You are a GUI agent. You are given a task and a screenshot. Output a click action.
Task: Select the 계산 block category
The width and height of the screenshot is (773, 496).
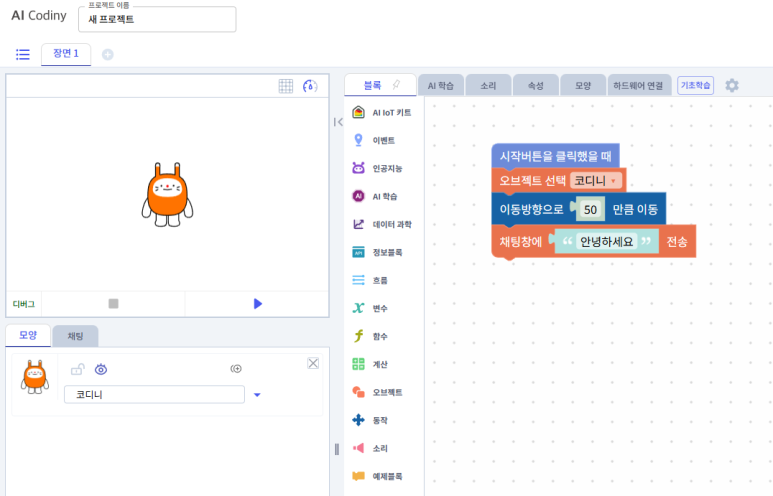point(370,364)
